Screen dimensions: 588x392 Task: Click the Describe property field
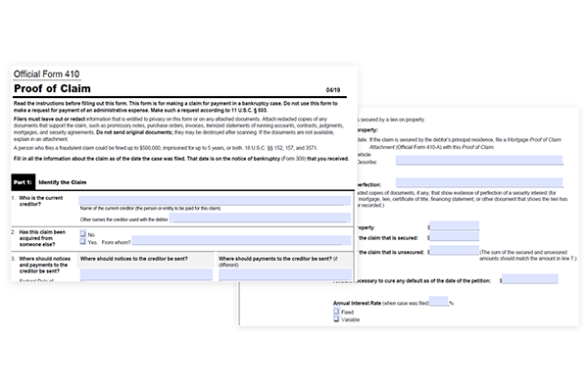click(479, 160)
